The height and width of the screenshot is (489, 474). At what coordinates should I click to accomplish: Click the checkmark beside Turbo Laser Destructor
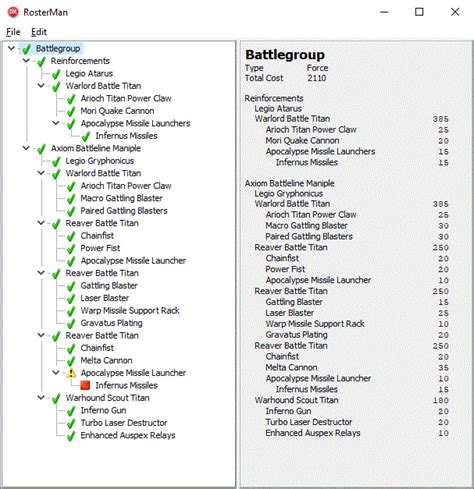pos(71,423)
